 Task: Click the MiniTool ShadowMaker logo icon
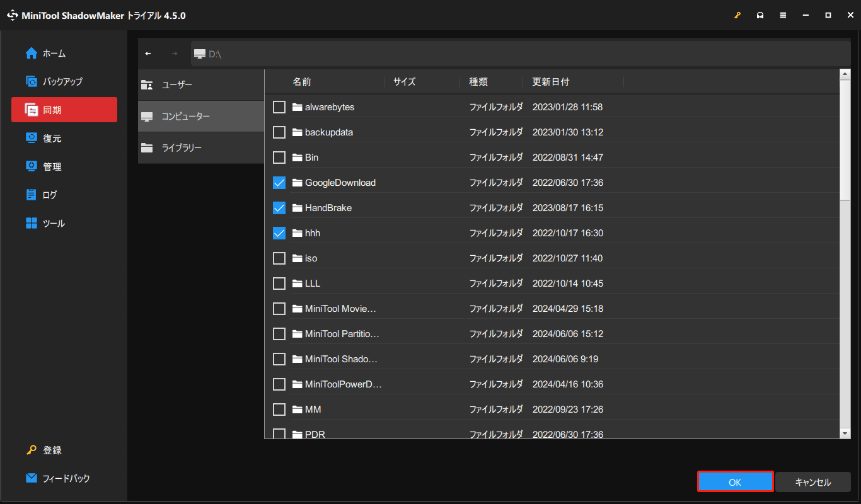(13, 15)
